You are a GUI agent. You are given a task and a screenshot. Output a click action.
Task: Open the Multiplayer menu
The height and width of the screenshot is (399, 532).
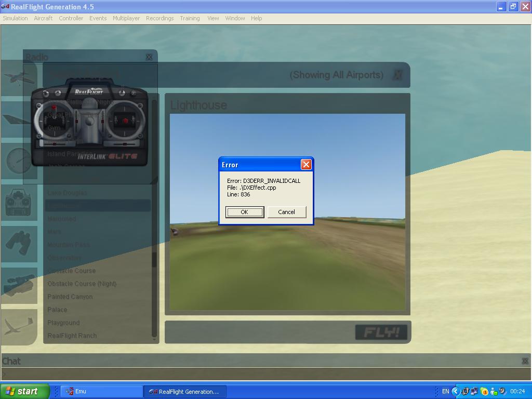pos(126,18)
